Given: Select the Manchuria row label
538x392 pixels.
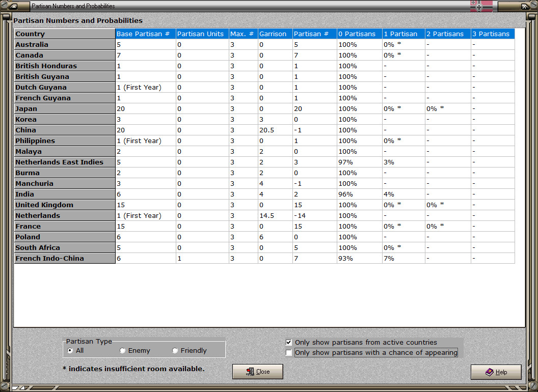Looking at the screenshot, I should pos(65,183).
